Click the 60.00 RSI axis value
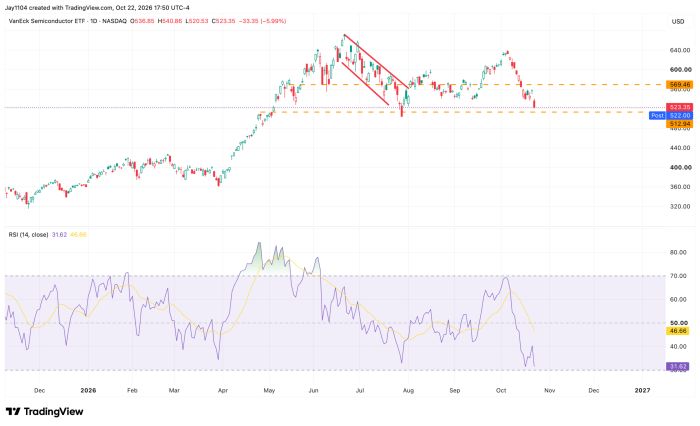The height and width of the screenshot is (426, 700). (678, 300)
